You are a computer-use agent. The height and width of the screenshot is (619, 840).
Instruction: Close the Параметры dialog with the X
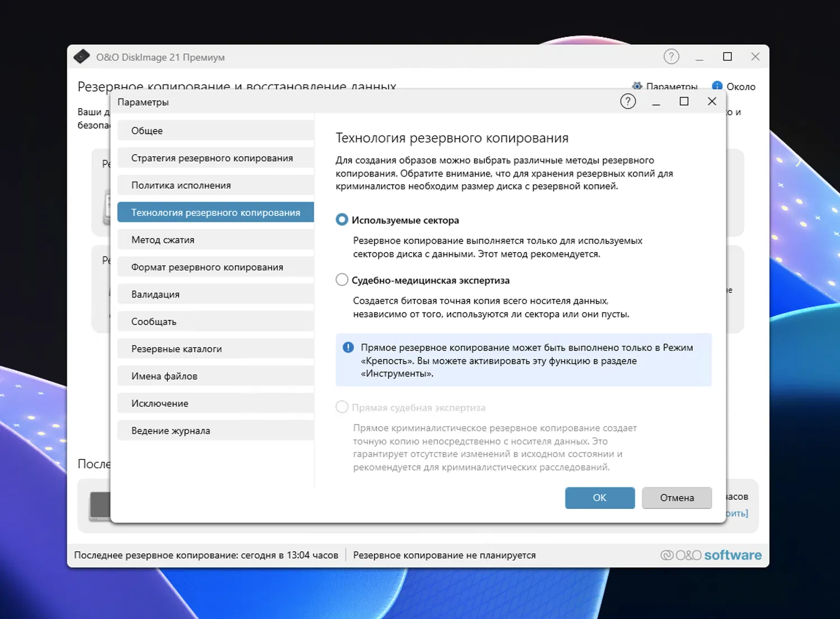click(712, 101)
